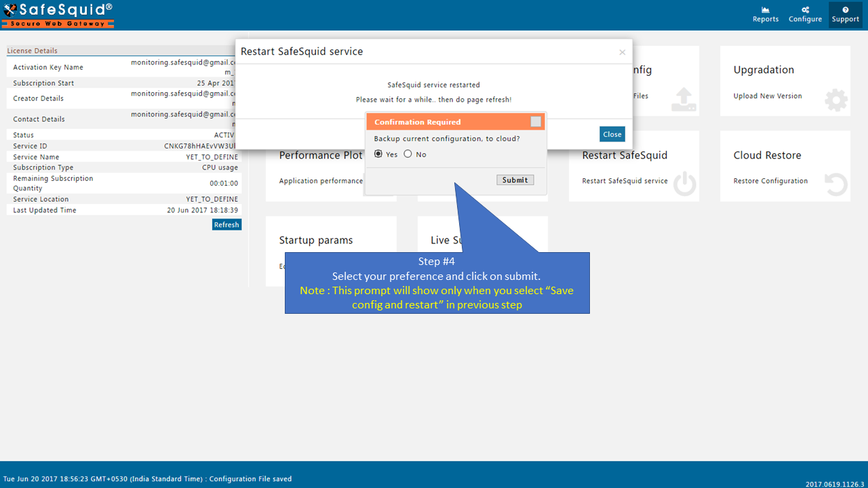Image resolution: width=868 pixels, height=488 pixels.
Task: Select the Yes radio option
Action: [378, 154]
